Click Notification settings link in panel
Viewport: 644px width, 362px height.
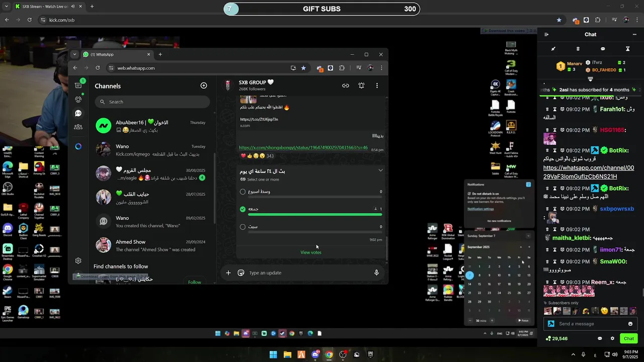pyautogui.click(x=480, y=209)
